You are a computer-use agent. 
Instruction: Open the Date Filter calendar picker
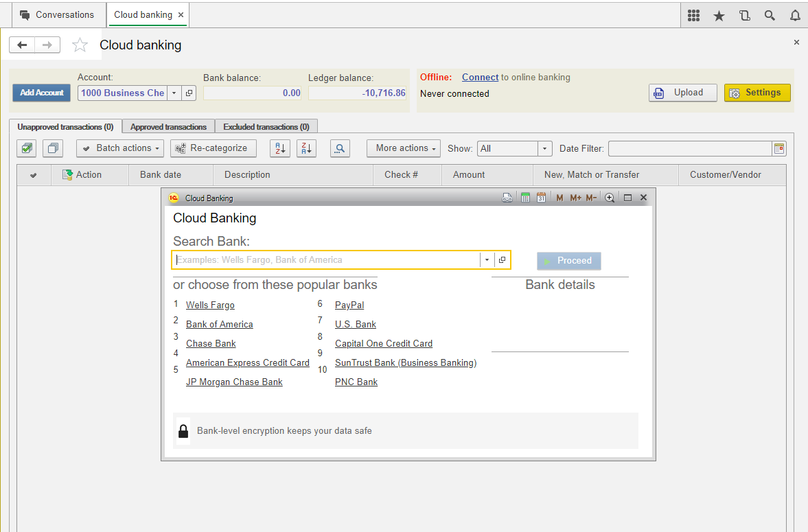pyautogui.click(x=779, y=148)
